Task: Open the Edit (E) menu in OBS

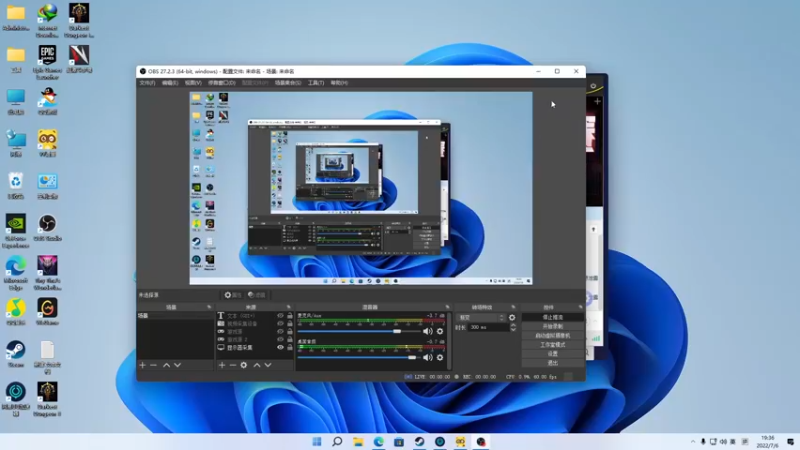Action: (x=170, y=83)
